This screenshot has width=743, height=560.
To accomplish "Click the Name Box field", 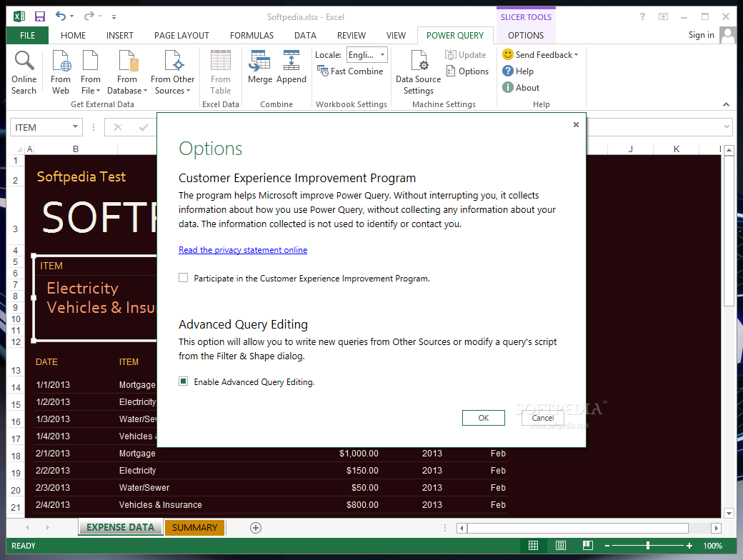I will pyautogui.click(x=41, y=127).
